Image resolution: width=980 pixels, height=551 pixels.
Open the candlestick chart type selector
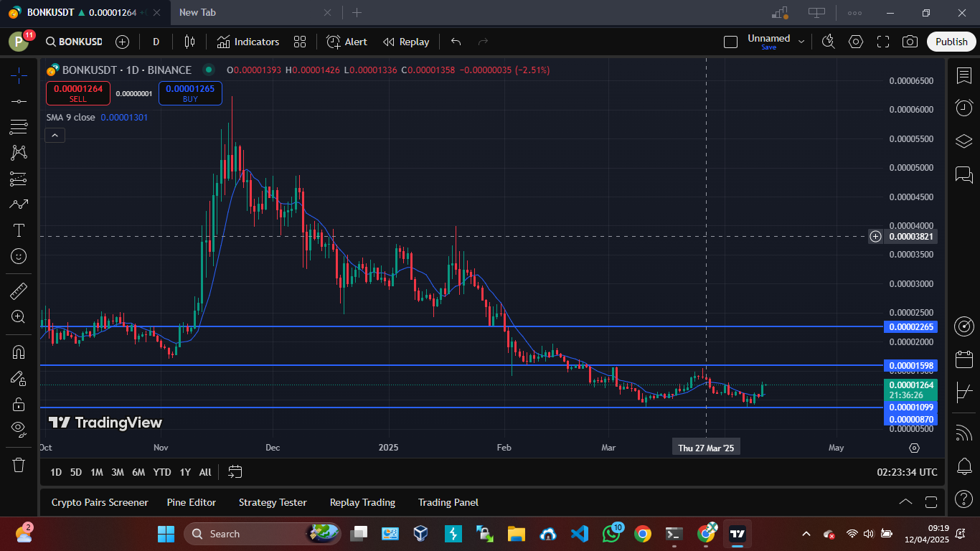pyautogui.click(x=189, y=42)
